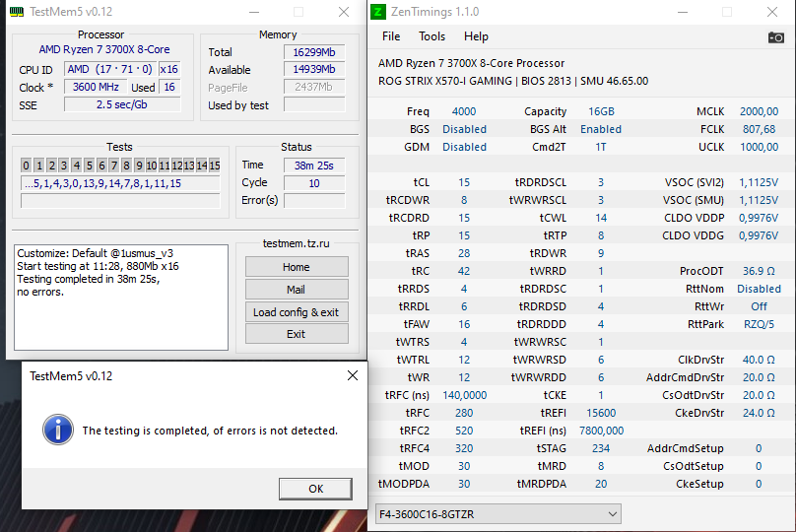Minimize the ZenTimings window
The image size is (796, 532).
[x=683, y=12]
